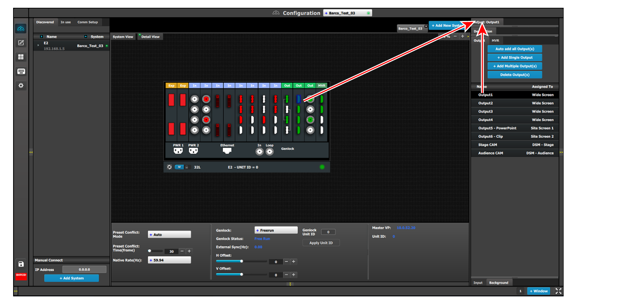
Task: Switch to the Comm Setup tab
Action: pyautogui.click(x=88, y=22)
